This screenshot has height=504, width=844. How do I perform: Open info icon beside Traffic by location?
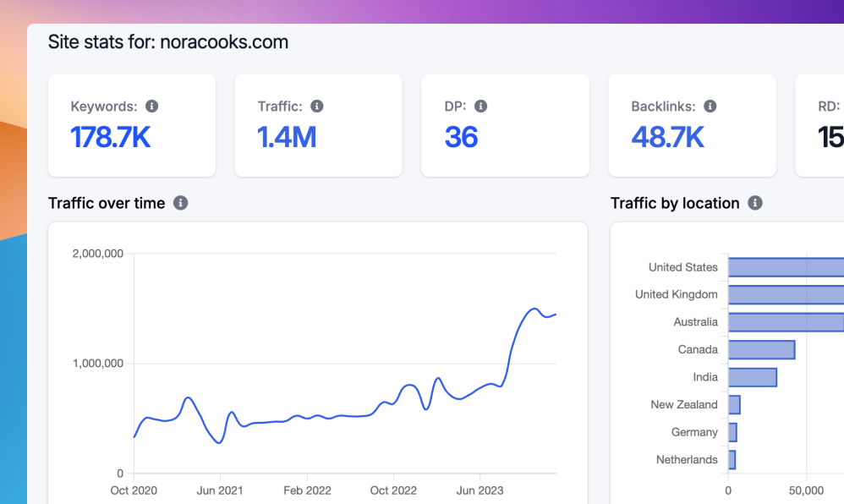755,203
